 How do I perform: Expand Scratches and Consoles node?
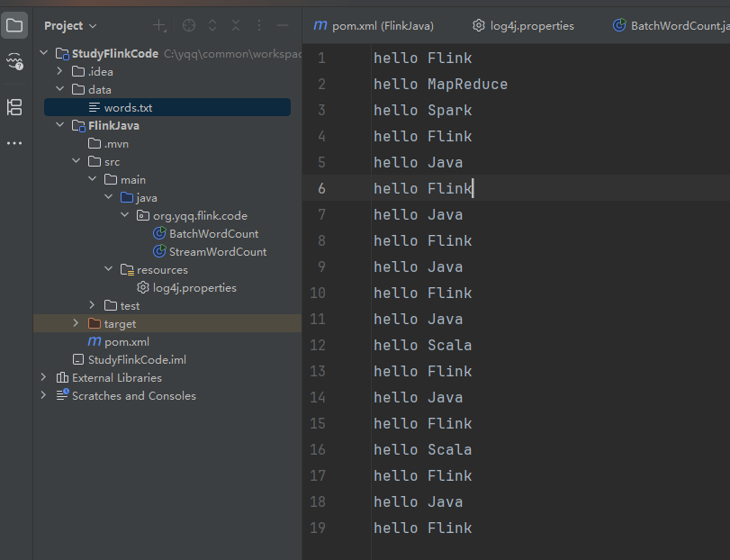point(44,395)
